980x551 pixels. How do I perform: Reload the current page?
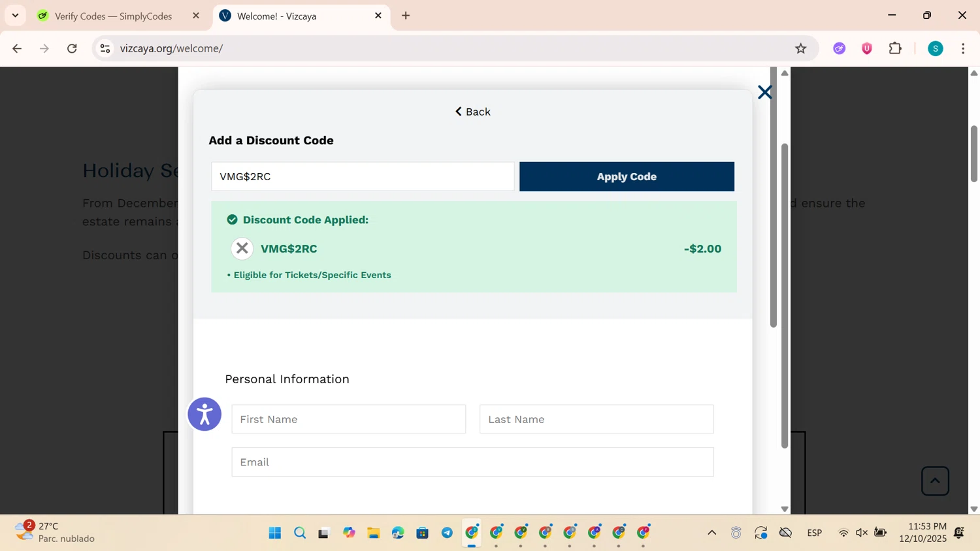click(72, 48)
